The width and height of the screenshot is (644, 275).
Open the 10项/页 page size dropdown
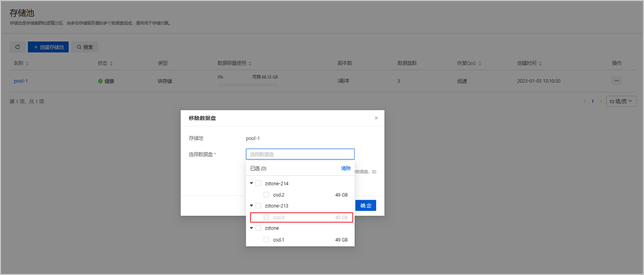coord(621,101)
